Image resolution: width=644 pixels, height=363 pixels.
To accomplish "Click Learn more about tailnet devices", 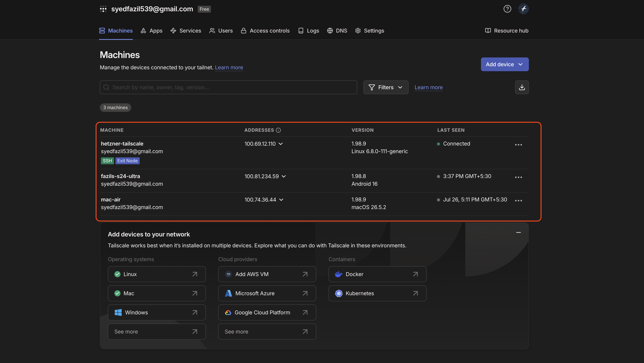I will tap(229, 67).
